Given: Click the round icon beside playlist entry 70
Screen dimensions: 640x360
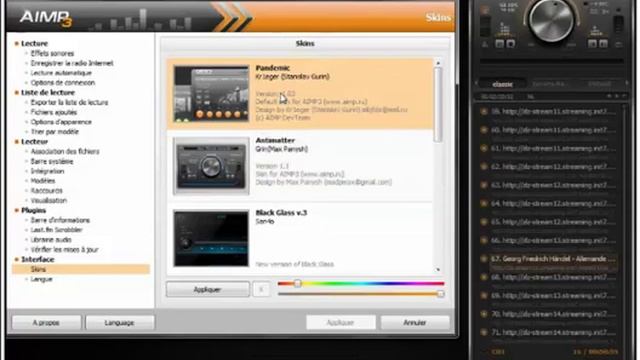Looking at the screenshot, I should tap(484, 314).
